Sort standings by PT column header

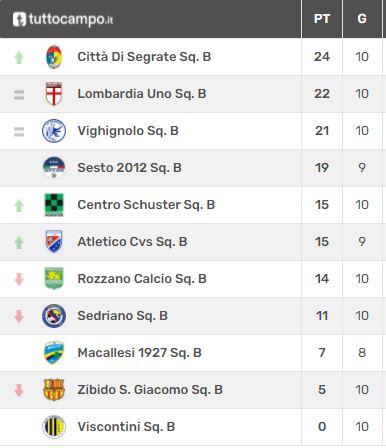point(322,19)
